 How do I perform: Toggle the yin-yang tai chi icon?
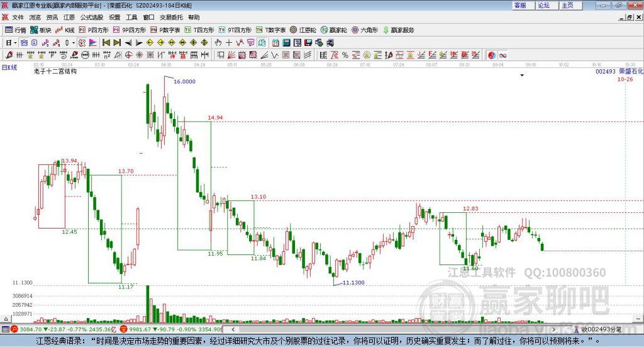click(x=492, y=55)
